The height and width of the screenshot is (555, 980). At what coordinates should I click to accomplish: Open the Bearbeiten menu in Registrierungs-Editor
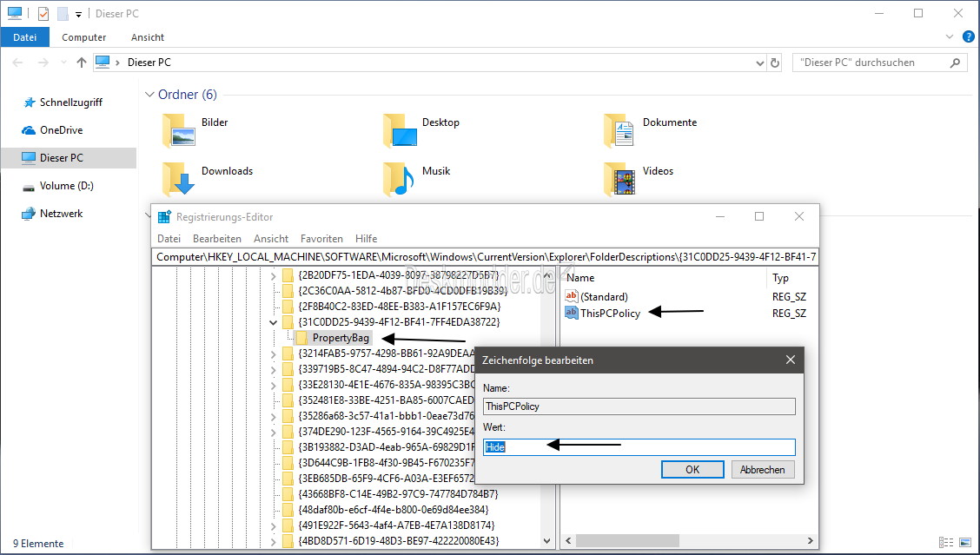pyautogui.click(x=217, y=239)
